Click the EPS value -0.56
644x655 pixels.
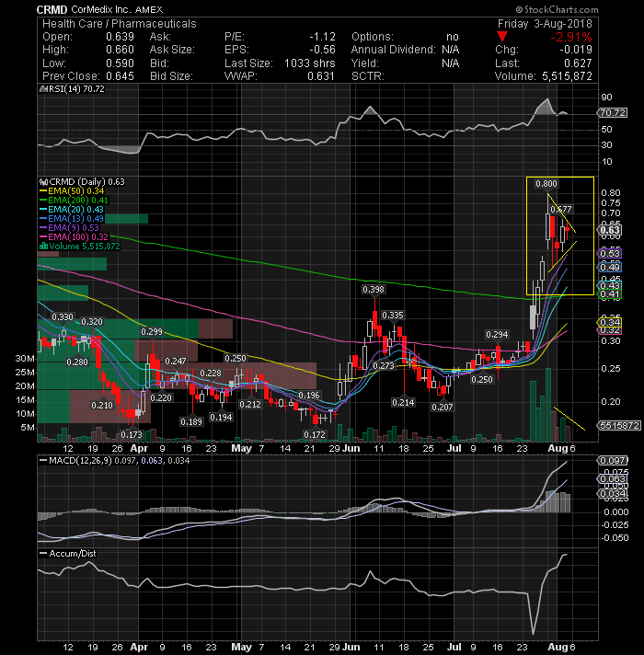(322, 50)
